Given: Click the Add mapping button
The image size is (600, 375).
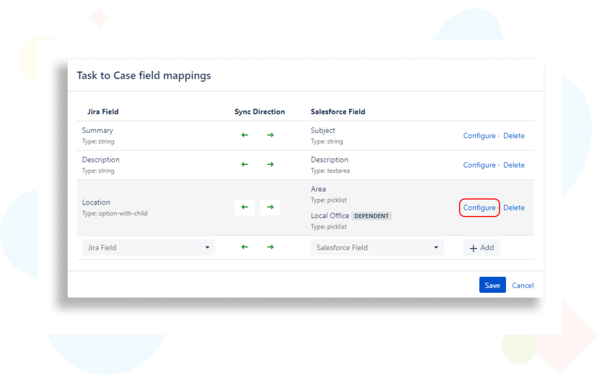Looking at the screenshot, I should 481,248.
